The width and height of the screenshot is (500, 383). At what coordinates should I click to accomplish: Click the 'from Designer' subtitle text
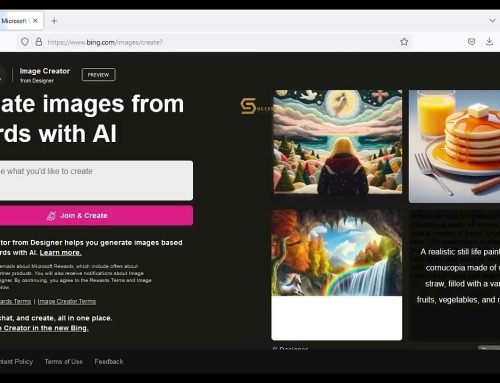37,81
